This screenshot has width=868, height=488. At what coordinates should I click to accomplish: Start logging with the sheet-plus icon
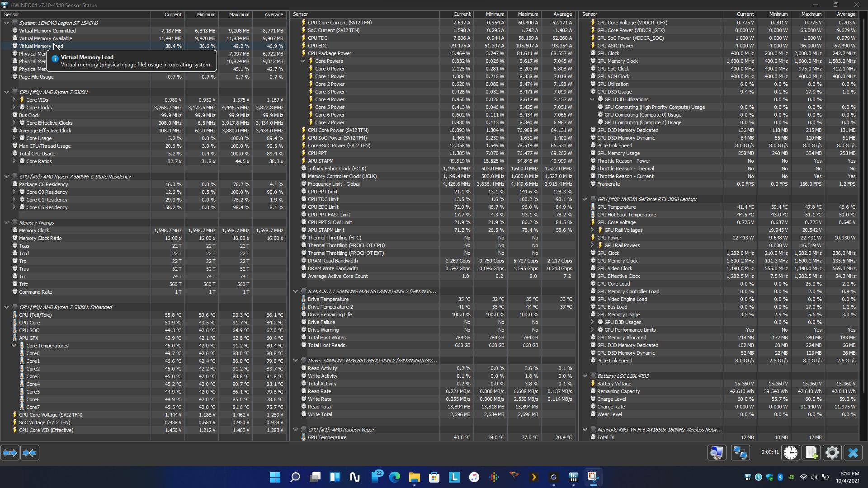tap(811, 453)
